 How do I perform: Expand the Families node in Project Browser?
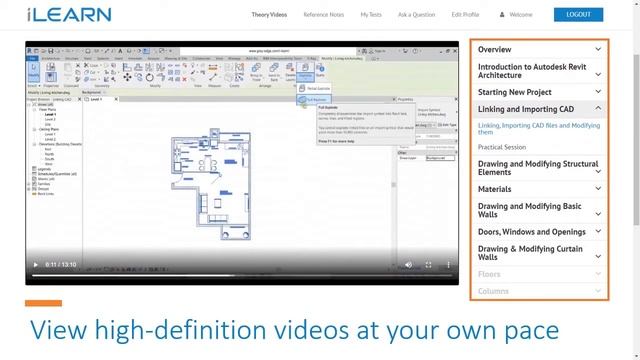pos(29,184)
